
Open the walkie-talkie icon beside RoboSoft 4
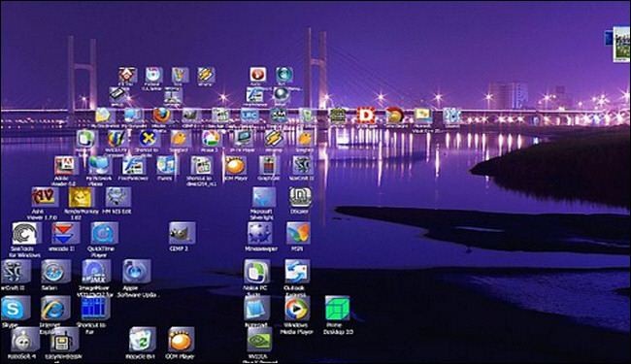coord(64,340)
